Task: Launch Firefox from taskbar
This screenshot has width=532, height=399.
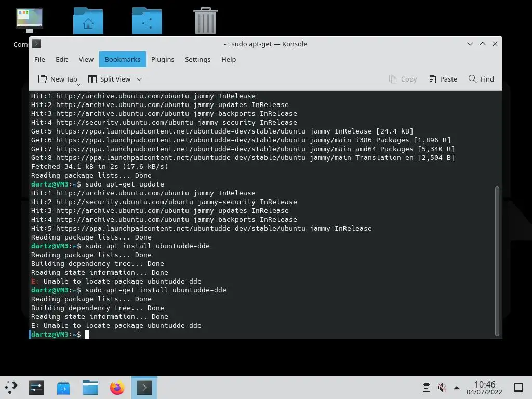Action: point(117,388)
